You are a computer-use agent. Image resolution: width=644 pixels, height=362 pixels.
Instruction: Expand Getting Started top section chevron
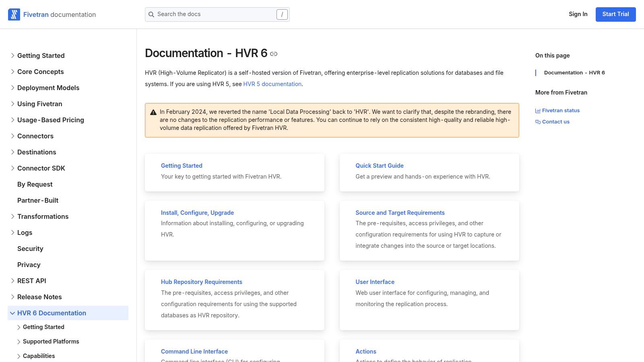pyautogui.click(x=12, y=56)
